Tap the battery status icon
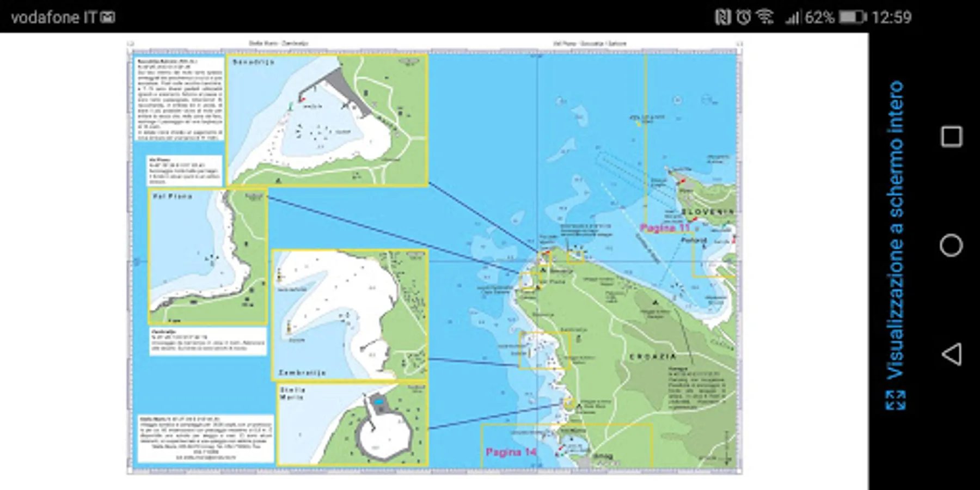The width and height of the screenshot is (980, 490). pos(852,17)
